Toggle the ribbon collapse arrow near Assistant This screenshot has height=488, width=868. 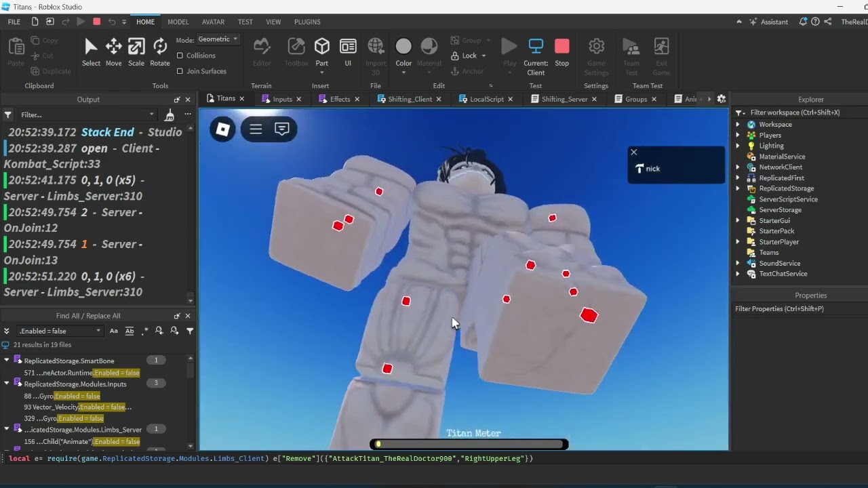pos(739,22)
